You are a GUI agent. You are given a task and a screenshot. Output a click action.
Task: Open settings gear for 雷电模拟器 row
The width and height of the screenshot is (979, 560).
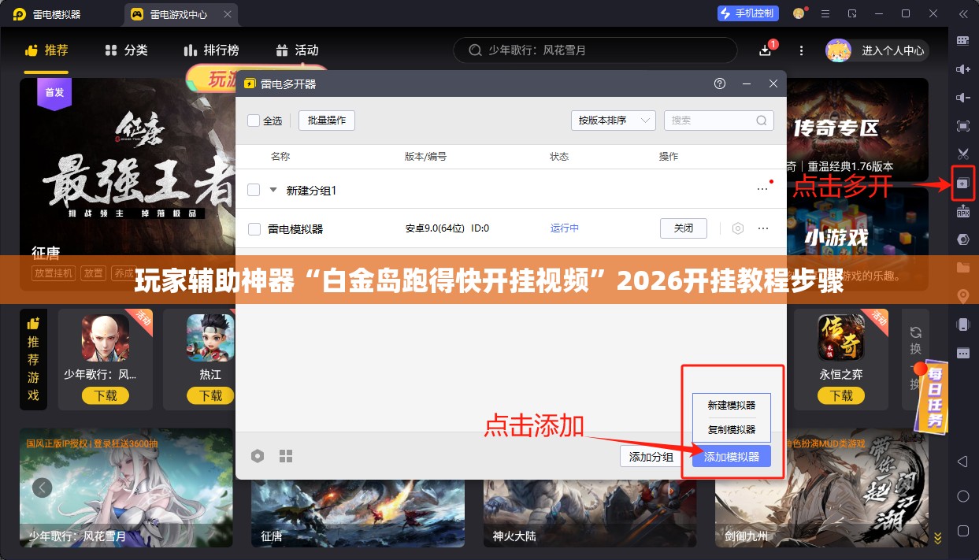tap(738, 228)
